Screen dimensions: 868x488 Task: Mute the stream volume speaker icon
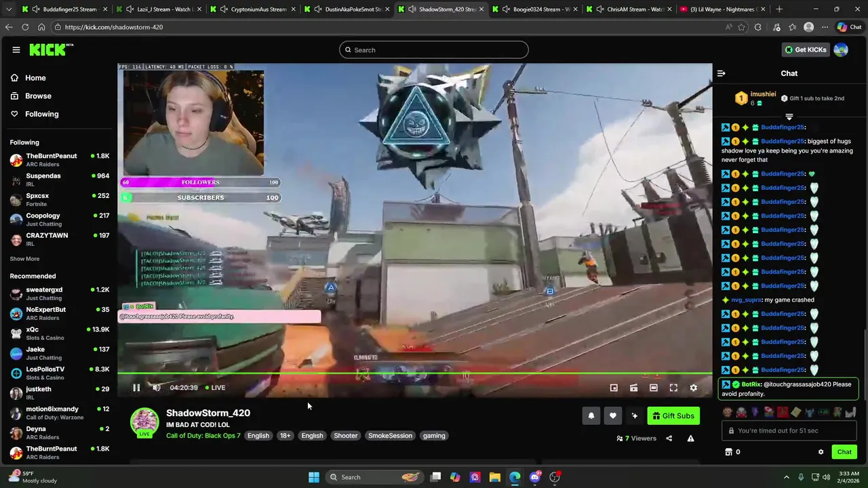[157, 388]
